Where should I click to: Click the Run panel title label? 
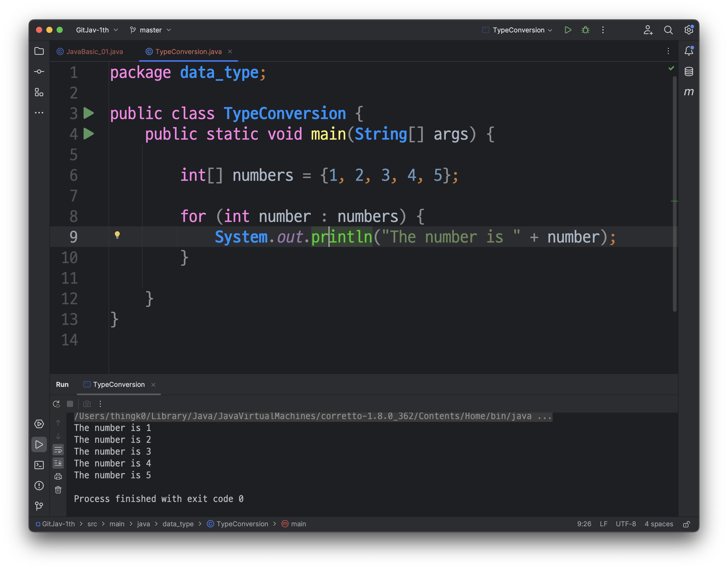pos(62,385)
